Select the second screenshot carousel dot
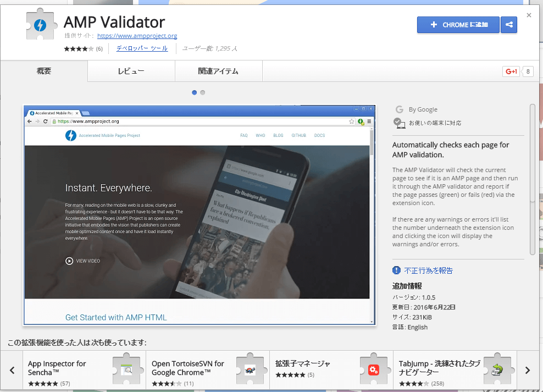 pyautogui.click(x=203, y=92)
